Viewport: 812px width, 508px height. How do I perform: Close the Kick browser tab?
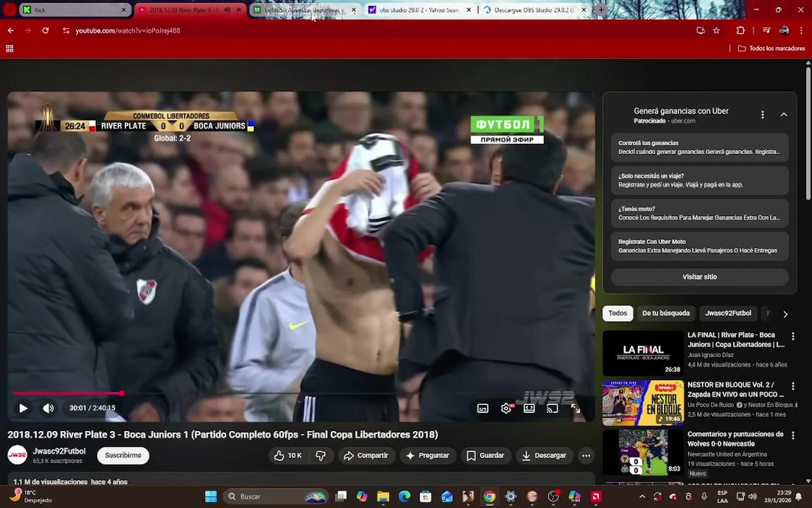(123, 10)
